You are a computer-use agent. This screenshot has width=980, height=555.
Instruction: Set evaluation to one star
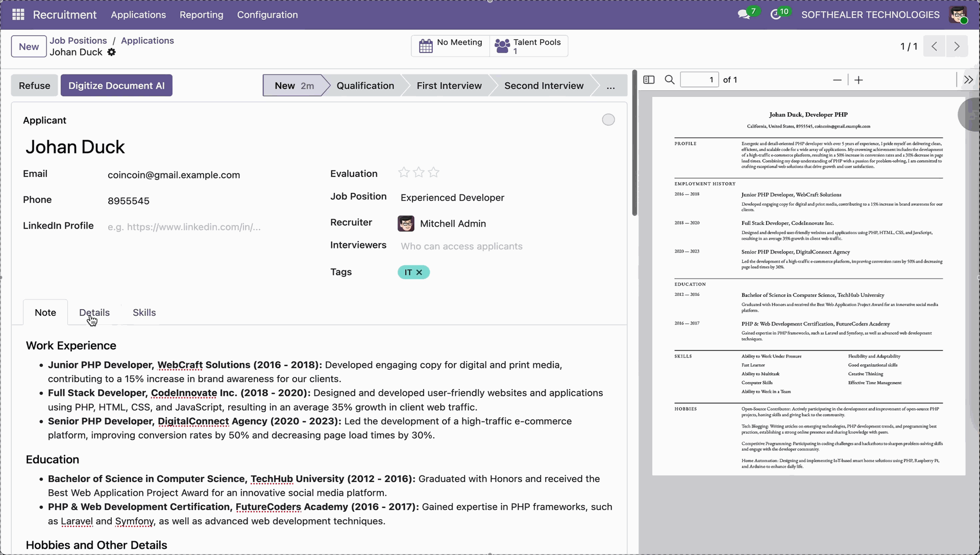pos(404,173)
